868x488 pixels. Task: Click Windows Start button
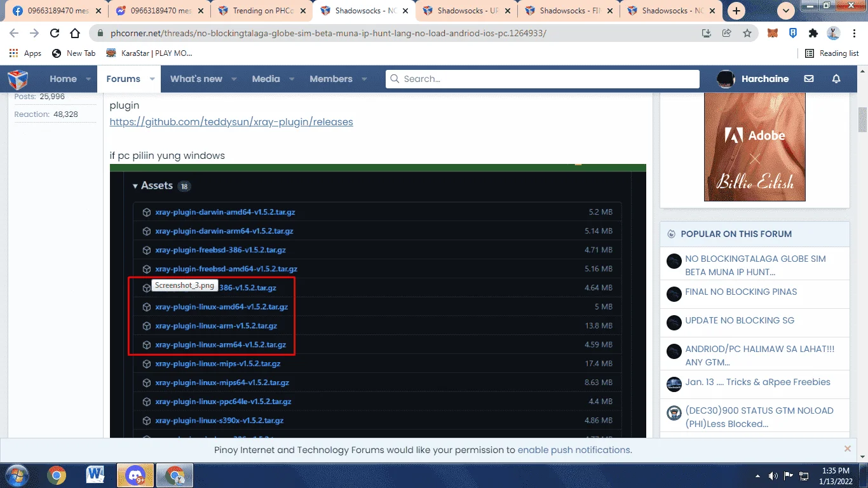pyautogui.click(x=17, y=475)
